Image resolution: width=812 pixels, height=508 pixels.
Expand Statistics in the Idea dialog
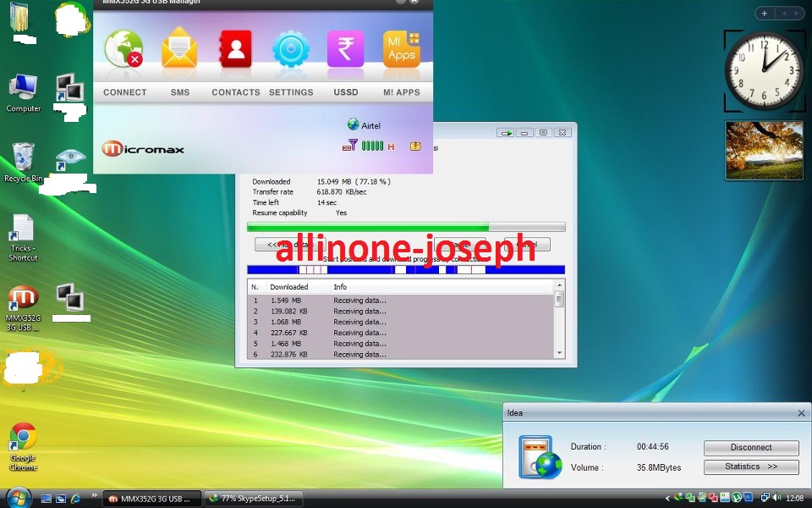[750, 467]
